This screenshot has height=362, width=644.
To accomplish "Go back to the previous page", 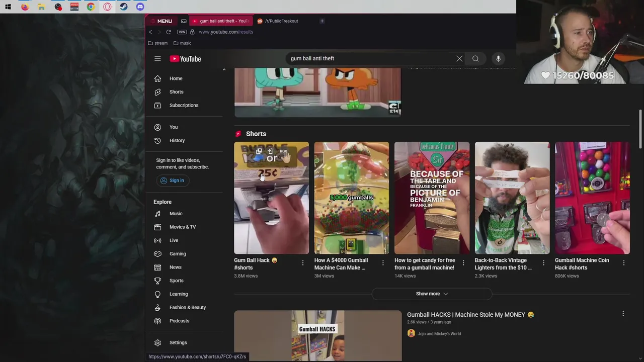I will 150,32.
